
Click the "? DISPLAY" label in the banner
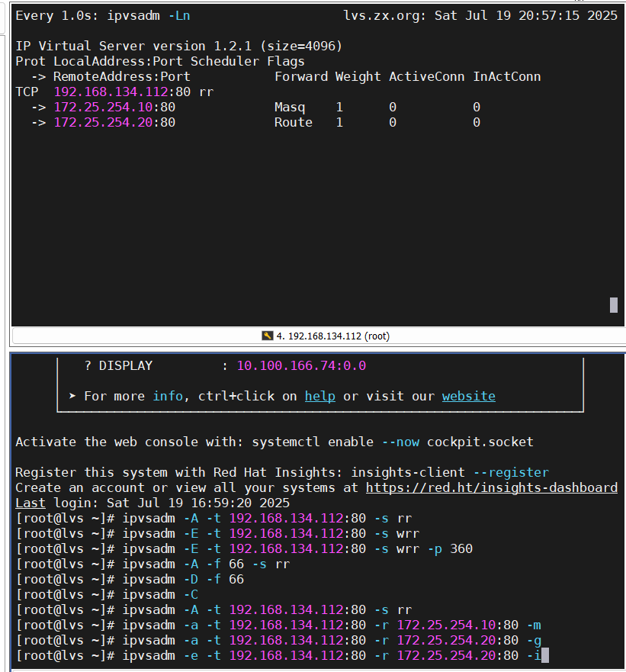[118, 365]
